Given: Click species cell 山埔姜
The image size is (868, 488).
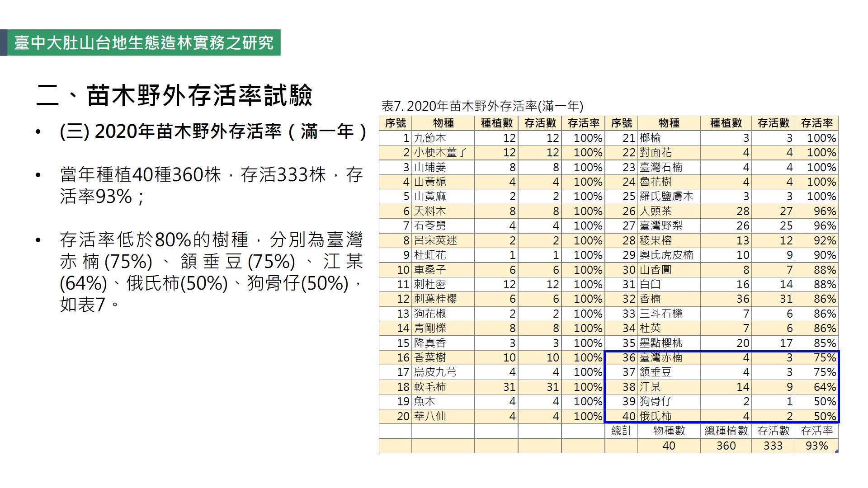Looking at the screenshot, I should [443, 167].
